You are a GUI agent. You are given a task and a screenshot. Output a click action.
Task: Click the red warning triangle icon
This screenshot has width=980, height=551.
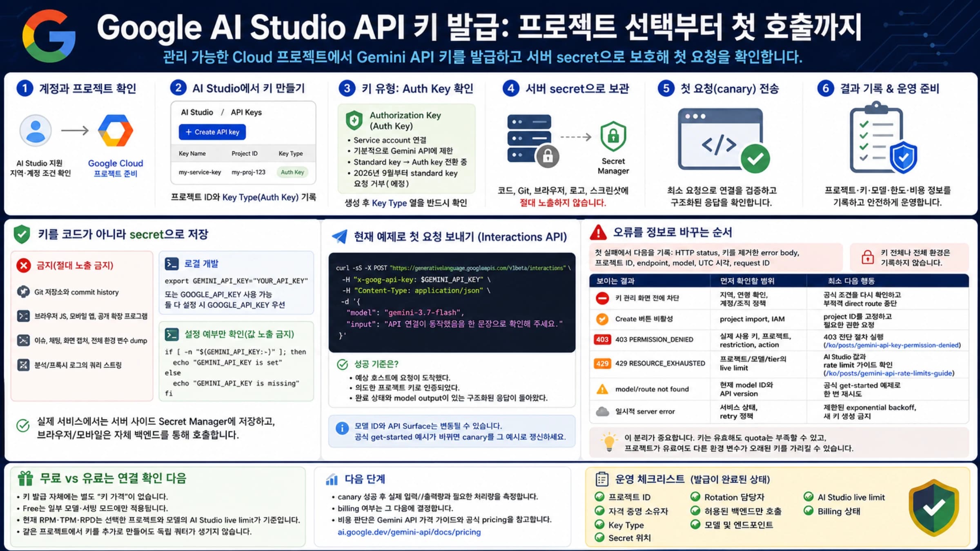(x=598, y=232)
